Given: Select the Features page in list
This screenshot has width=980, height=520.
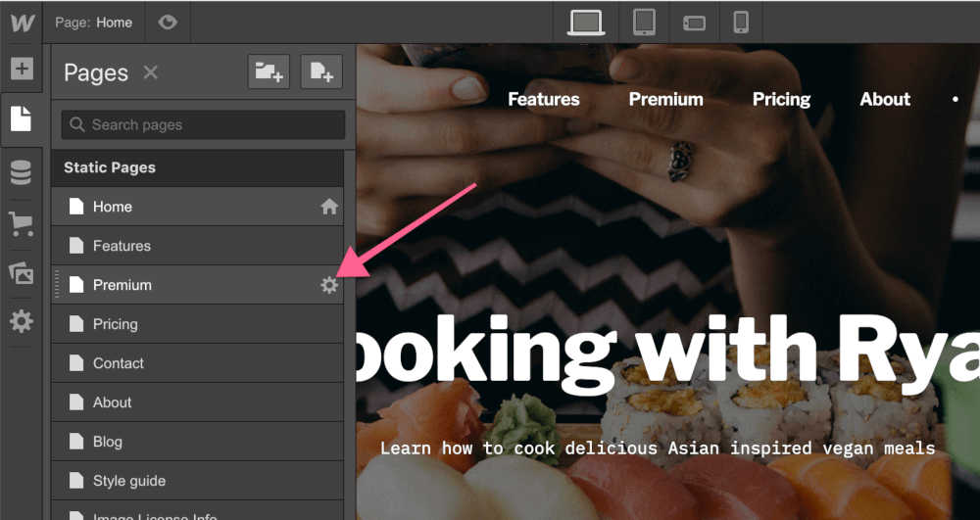Looking at the screenshot, I should [x=122, y=246].
